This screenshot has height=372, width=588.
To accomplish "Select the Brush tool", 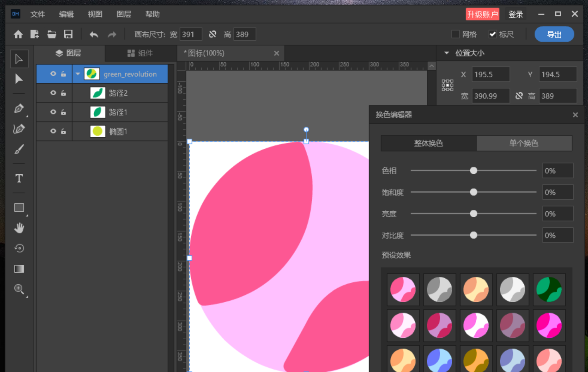I will tap(19, 149).
